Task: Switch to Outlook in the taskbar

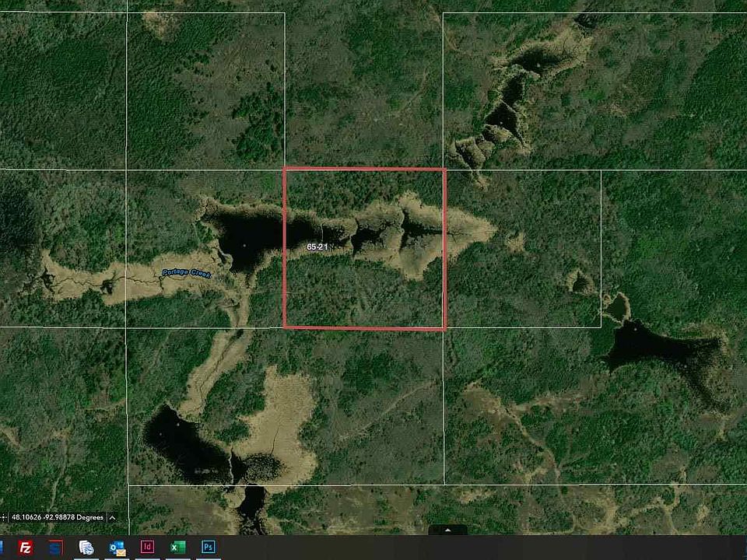Action: 117,547
